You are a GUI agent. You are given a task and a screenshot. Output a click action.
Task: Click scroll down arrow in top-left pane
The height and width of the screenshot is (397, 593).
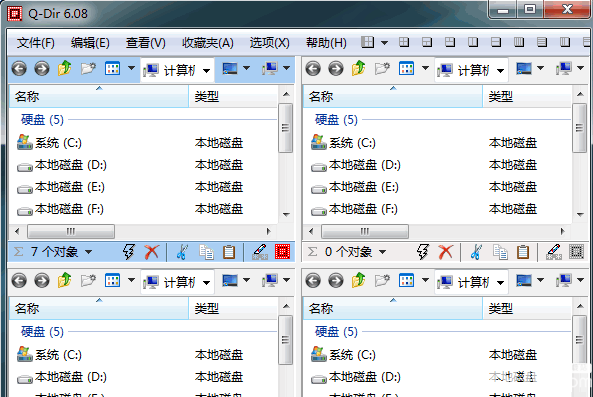286,214
